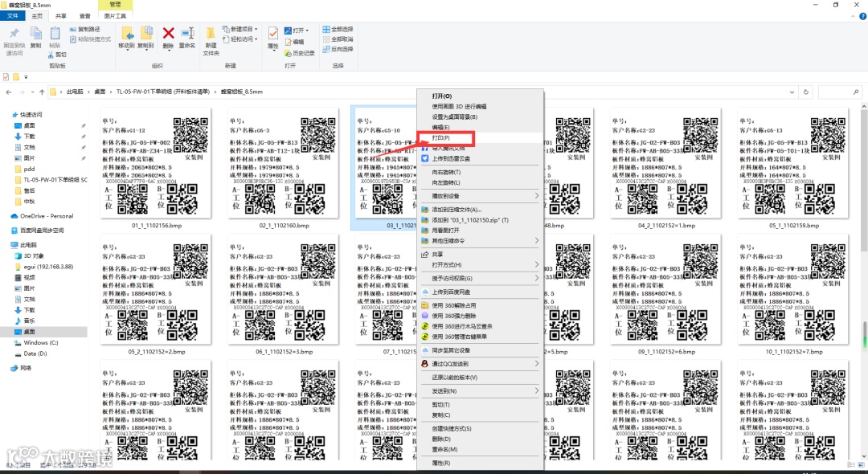The width and height of the screenshot is (868, 474).
Task: Choose 打开(O) in the context menu
Action: 480,96
